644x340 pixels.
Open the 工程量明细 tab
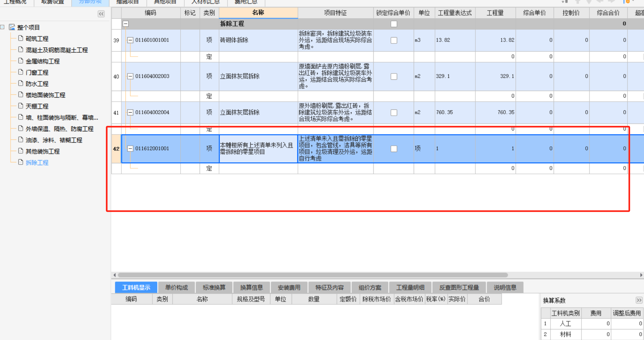click(x=410, y=287)
